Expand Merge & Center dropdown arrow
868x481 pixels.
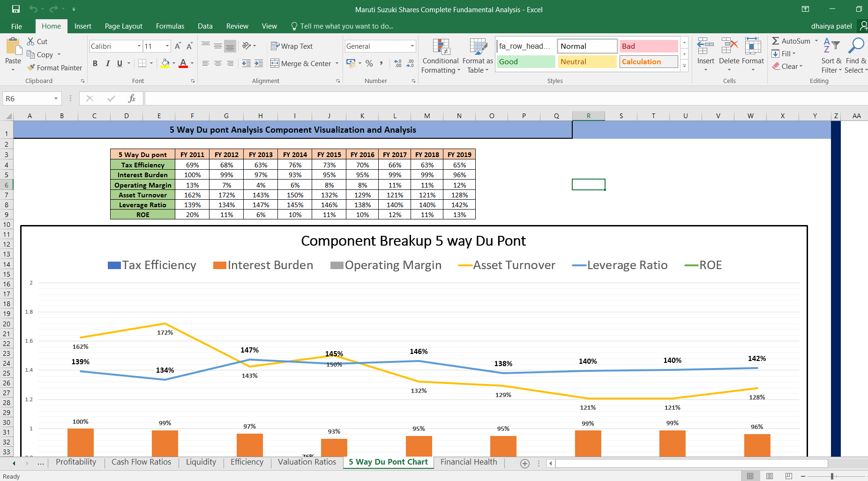337,63
